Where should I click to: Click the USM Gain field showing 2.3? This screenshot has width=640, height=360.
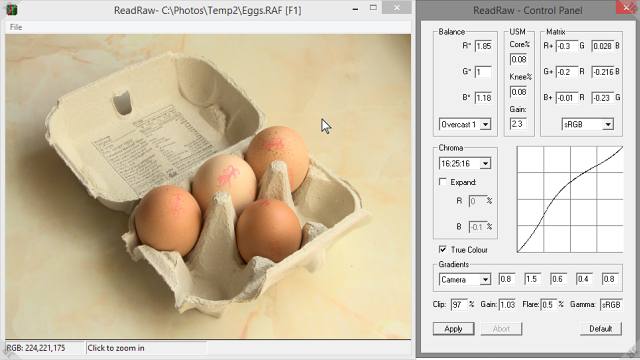coord(518,124)
